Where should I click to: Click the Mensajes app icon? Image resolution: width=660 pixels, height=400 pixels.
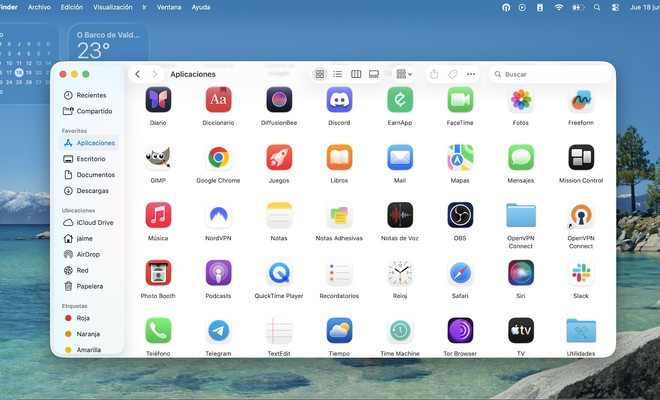point(521,157)
